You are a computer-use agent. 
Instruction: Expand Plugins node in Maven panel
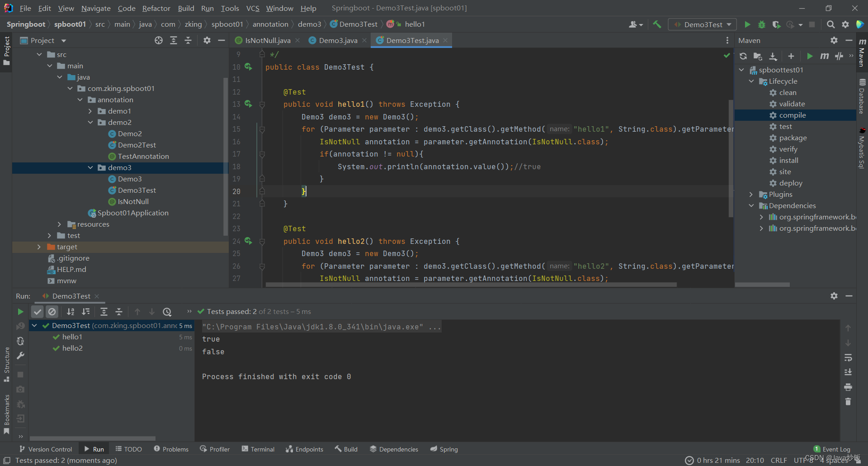pyautogui.click(x=751, y=194)
